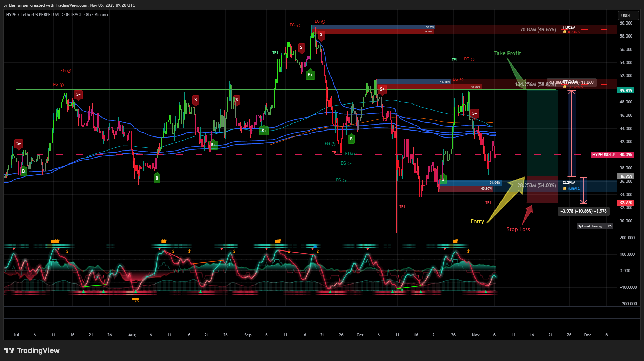Click the S+ marker at the start of July
The width and height of the screenshot is (644, 361).
pyautogui.click(x=19, y=144)
